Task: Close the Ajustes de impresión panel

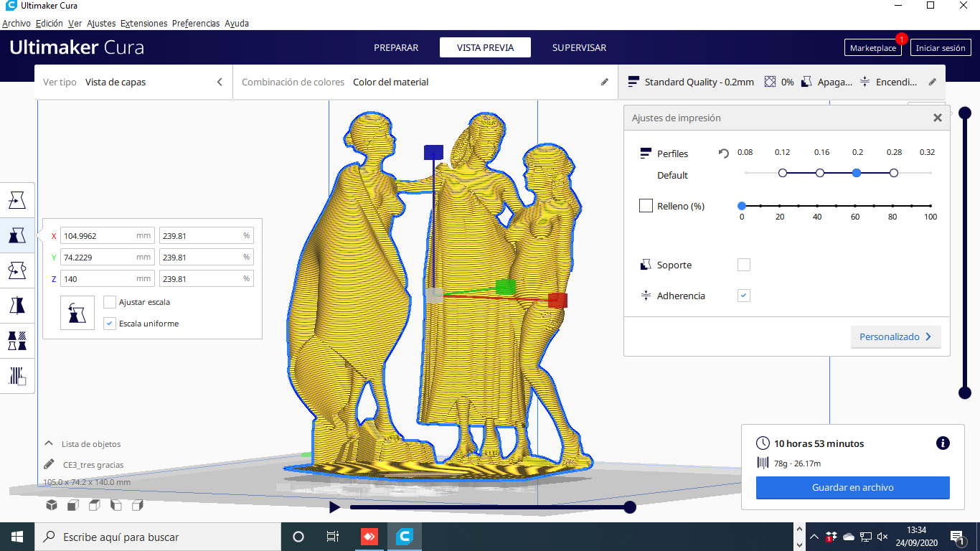Action: point(938,118)
